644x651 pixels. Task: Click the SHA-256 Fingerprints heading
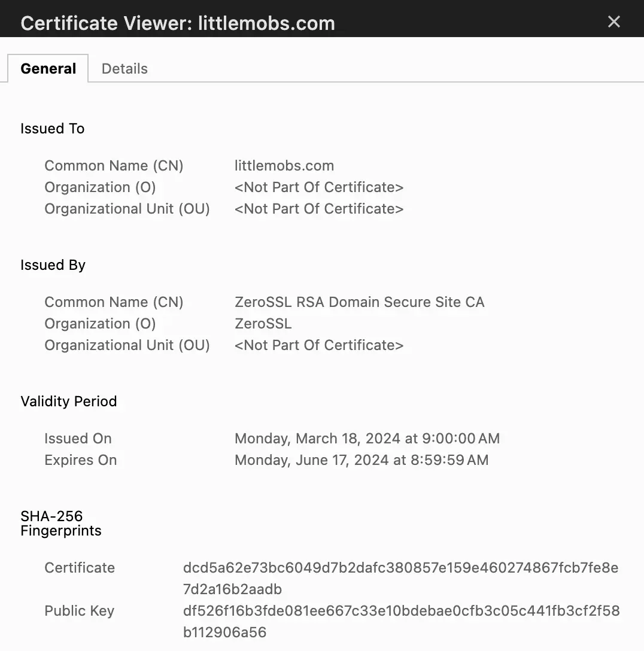point(60,523)
